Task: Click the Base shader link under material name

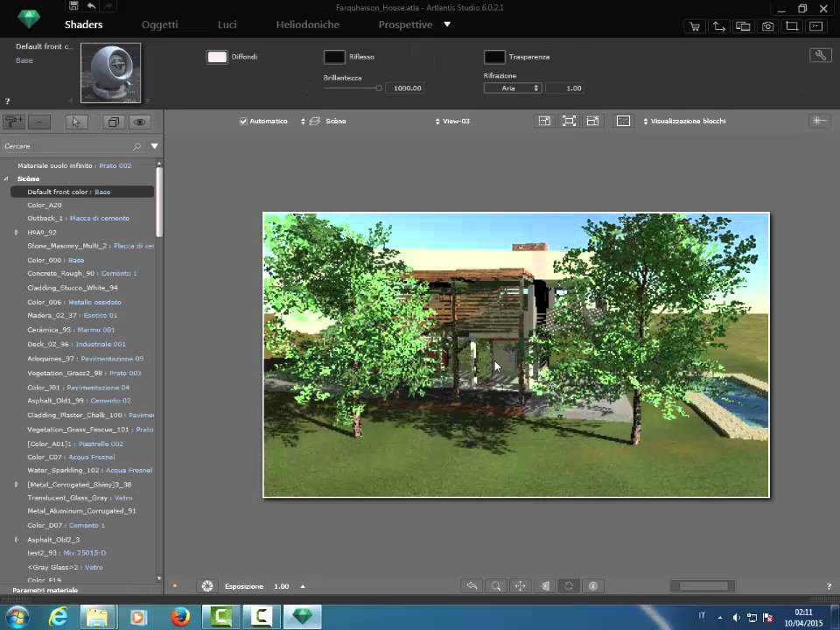Action: click(24, 60)
